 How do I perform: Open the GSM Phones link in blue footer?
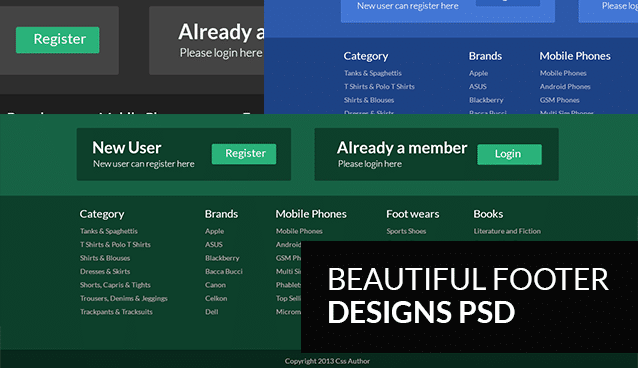coord(559,100)
